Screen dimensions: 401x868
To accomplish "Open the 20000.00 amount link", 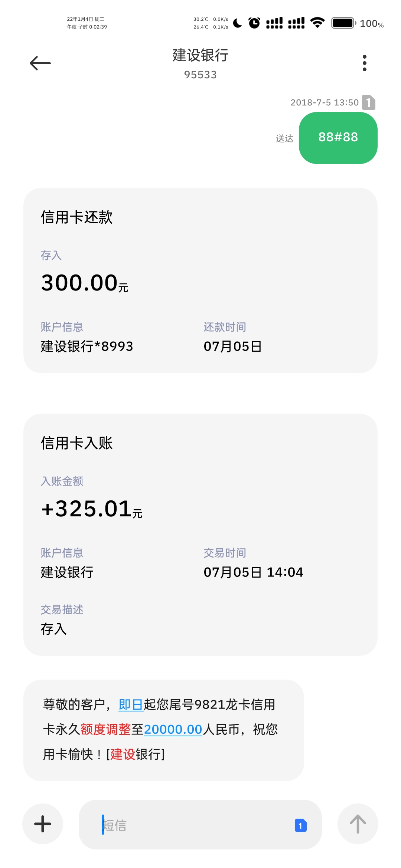I will 173,729.
